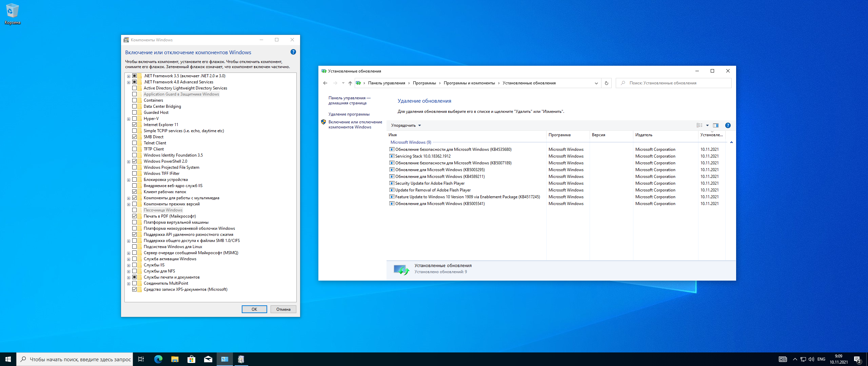
Task: Confirm with OK button
Action: coord(254,309)
